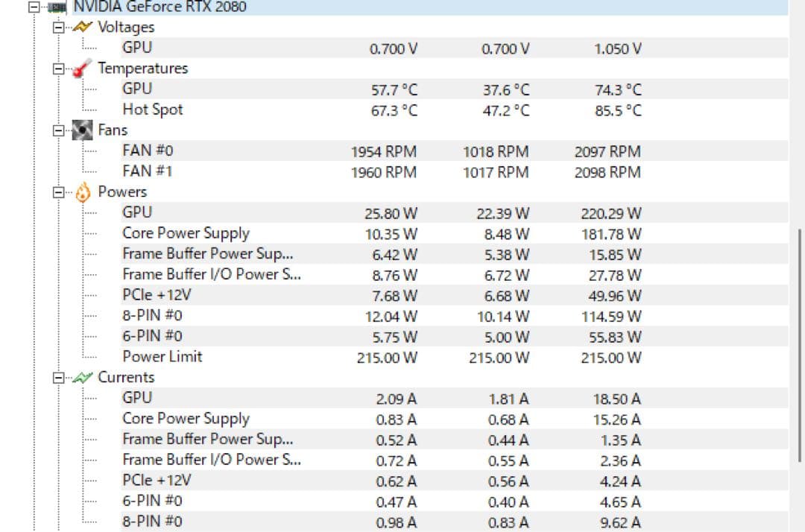805x532 pixels.
Task: Select Frame Buffer I/O Power S... under Powers
Action: tap(455, 274)
